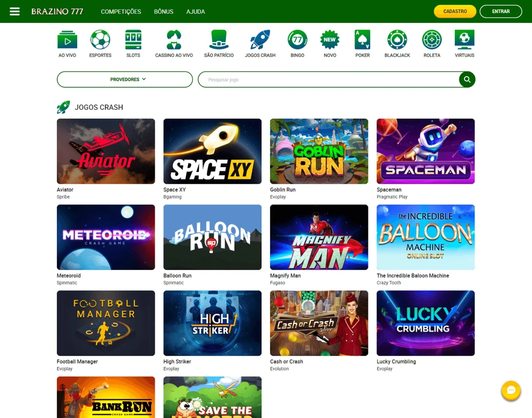
Task: Focus the Pesquisar jogo search field
Action: 329,79
